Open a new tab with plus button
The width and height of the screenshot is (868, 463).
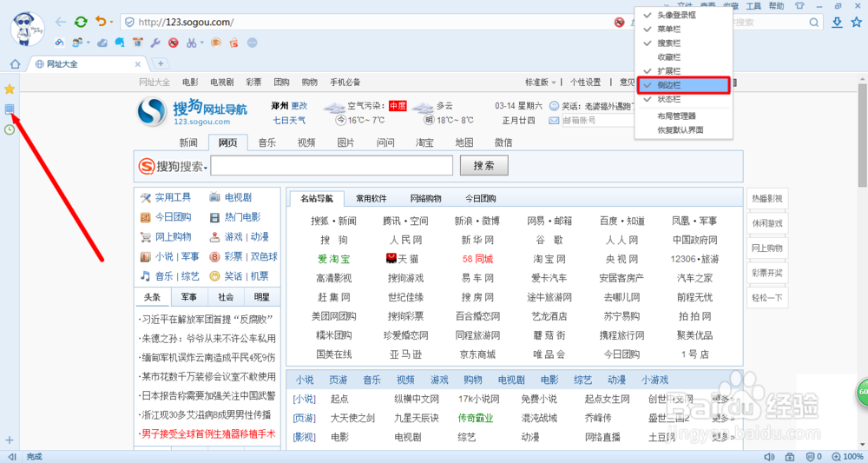(x=161, y=63)
